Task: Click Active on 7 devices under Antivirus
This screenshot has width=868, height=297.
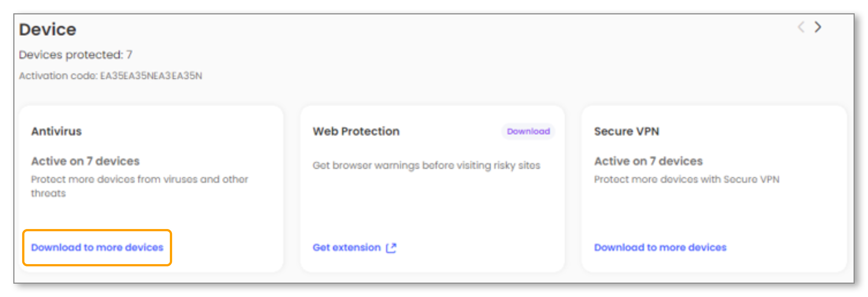Action: pos(85,161)
